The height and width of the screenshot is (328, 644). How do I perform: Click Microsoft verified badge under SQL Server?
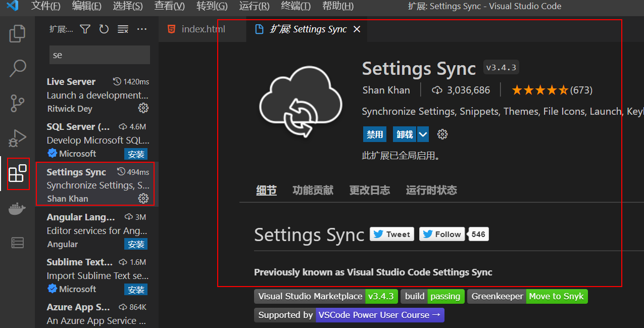point(52,154)
